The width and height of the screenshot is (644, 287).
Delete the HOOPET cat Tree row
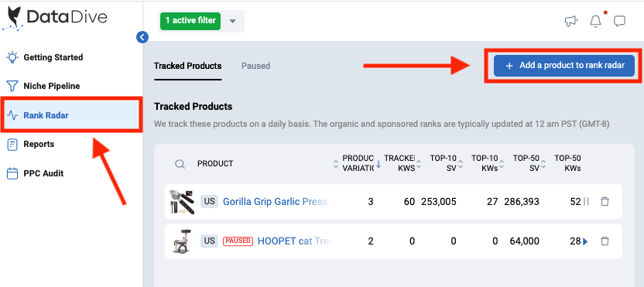605,241
